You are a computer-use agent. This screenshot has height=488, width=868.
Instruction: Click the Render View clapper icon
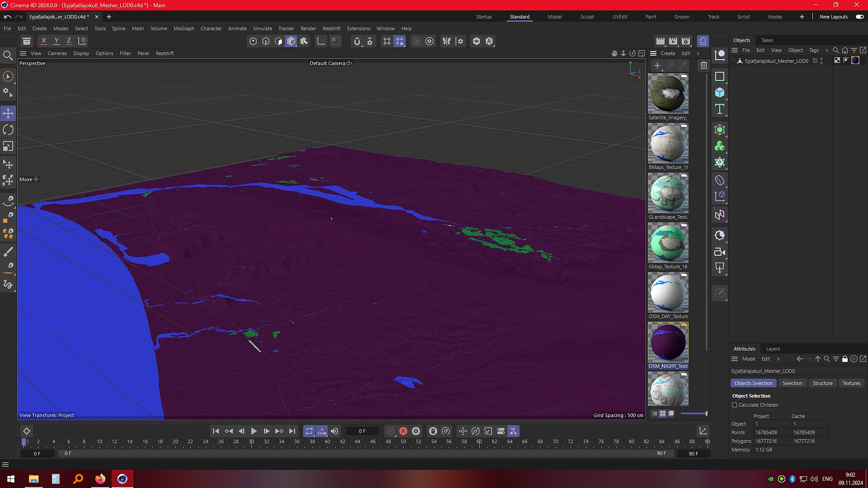click(x=660, y=41)
